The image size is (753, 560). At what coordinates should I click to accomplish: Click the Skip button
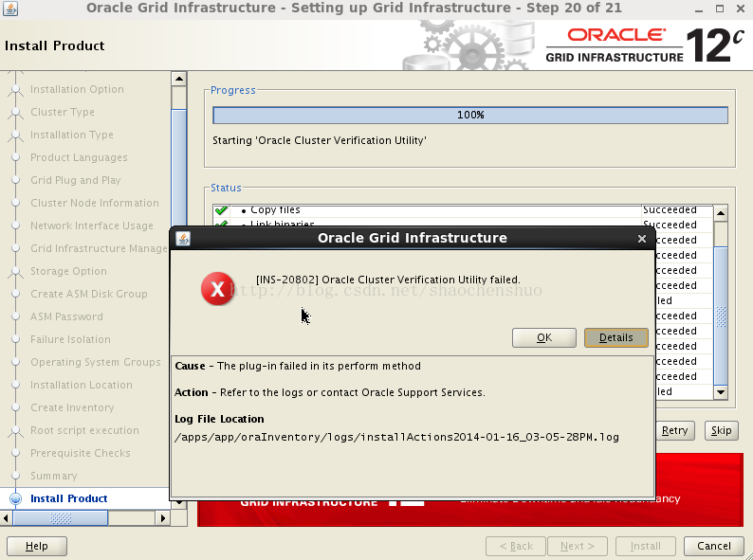coord(722,430)
